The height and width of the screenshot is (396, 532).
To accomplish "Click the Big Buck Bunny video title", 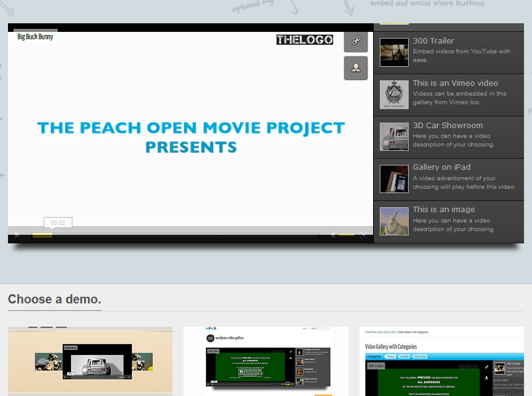I will click(36, 37).
